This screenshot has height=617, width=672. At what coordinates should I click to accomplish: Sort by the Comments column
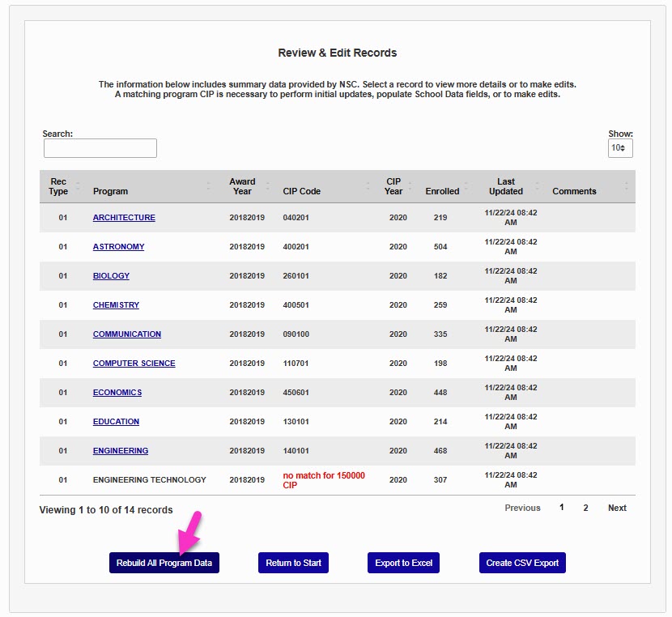click(x=574, y=191)
